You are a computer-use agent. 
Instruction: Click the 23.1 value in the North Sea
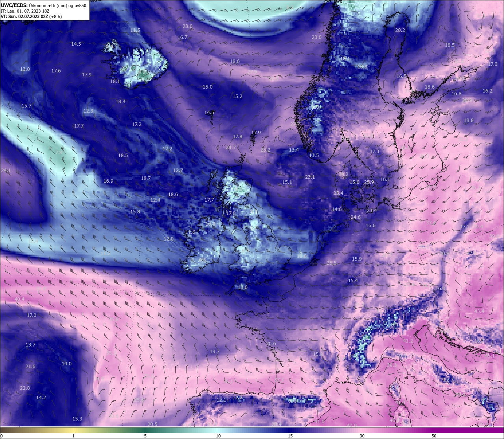[310, 177]
